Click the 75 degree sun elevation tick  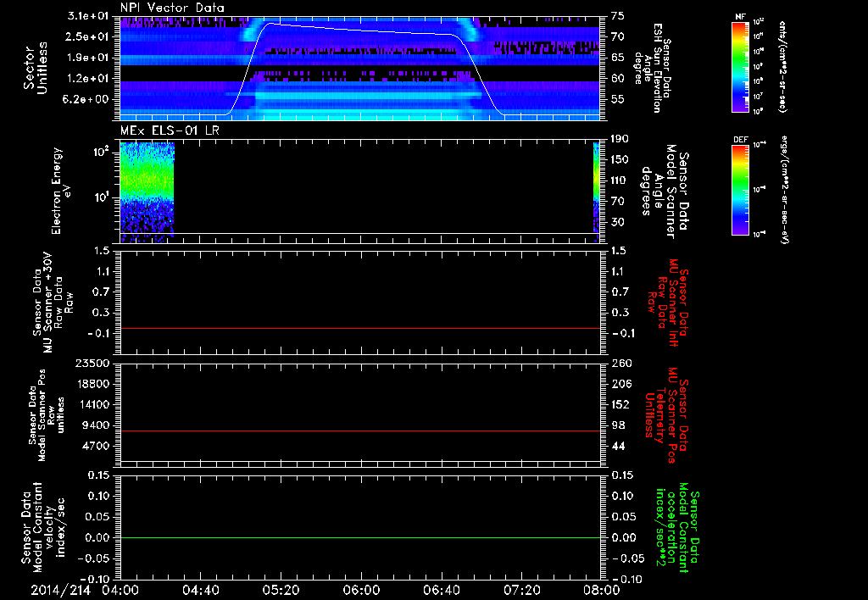click(x=618, y=16)
